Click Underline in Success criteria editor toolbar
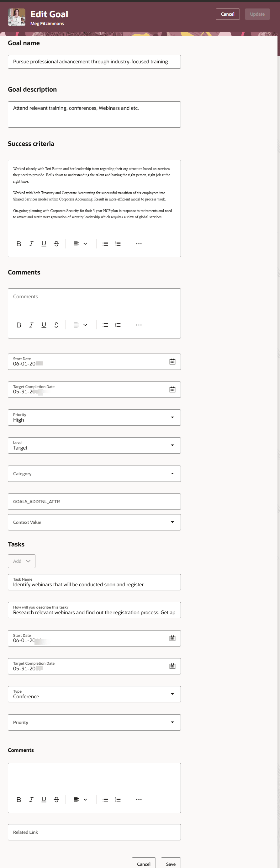The height and width of the screenshot is (868, 280). (44, 244)
